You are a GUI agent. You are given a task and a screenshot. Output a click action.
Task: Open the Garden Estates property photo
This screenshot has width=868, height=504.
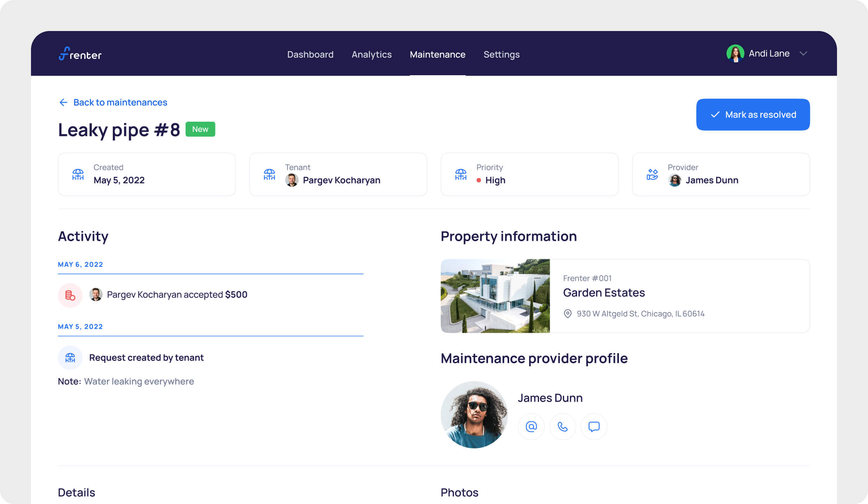[x=495, y=296]
